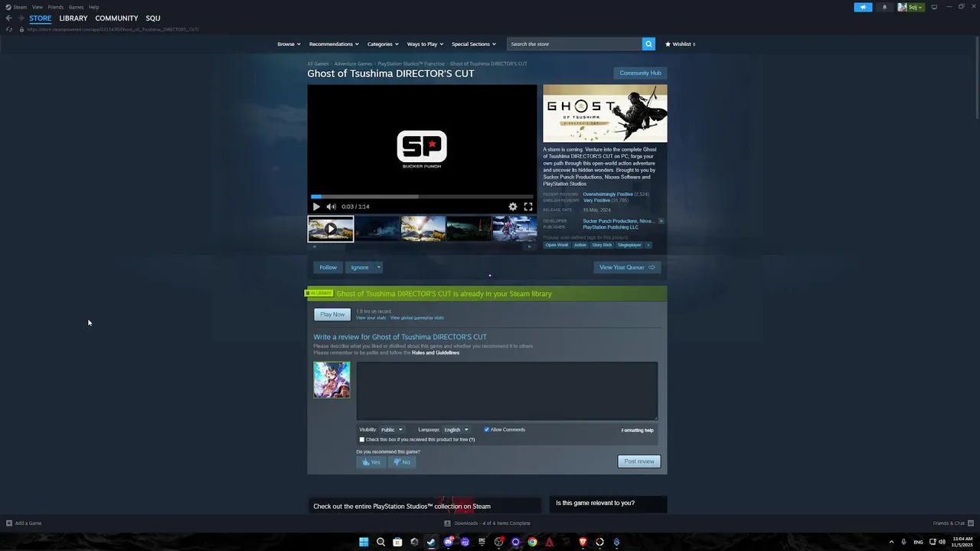Go forward with the navigation arrow

coord(21,18)
